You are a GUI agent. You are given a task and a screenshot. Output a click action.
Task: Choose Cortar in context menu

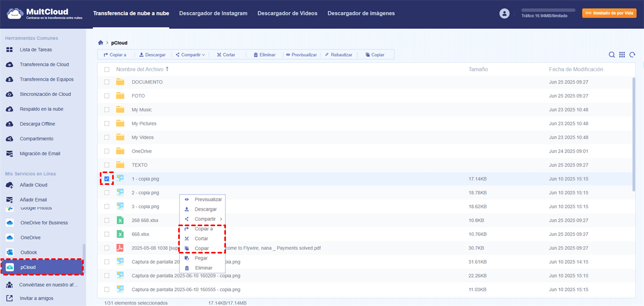click(202, 238)
